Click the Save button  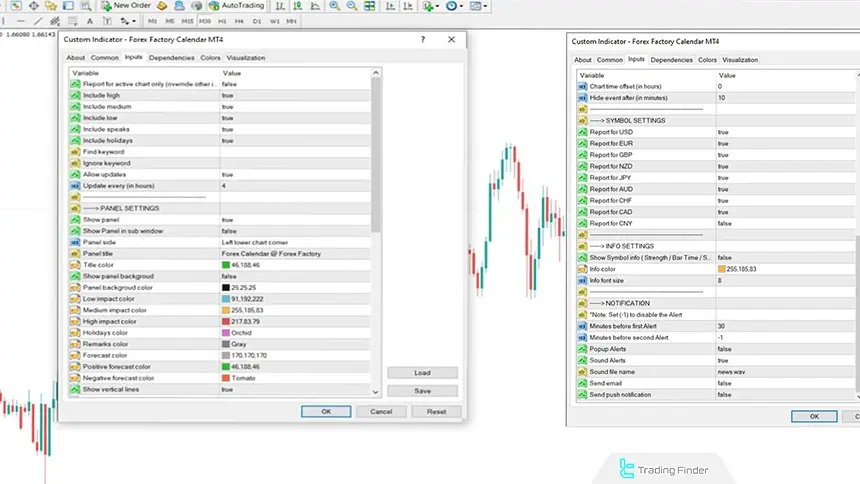click(422, 391)
